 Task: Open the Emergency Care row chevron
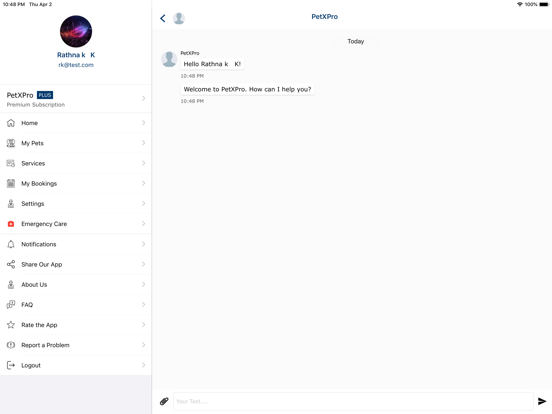(x=143, y=224)
